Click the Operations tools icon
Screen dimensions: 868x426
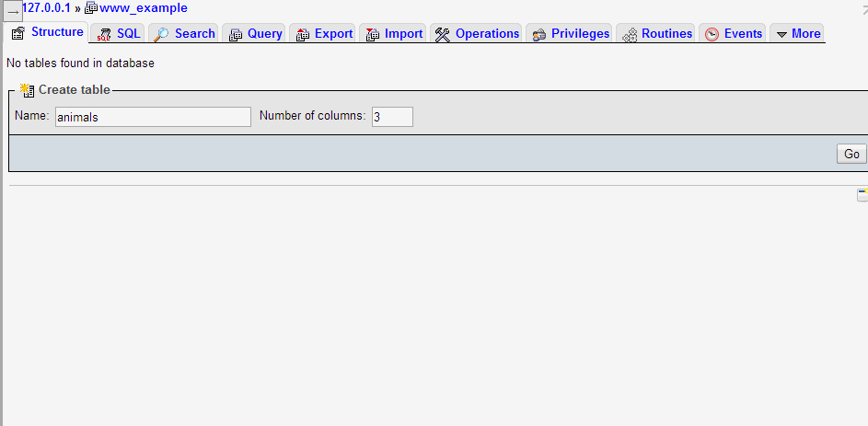tap(443, 34)
